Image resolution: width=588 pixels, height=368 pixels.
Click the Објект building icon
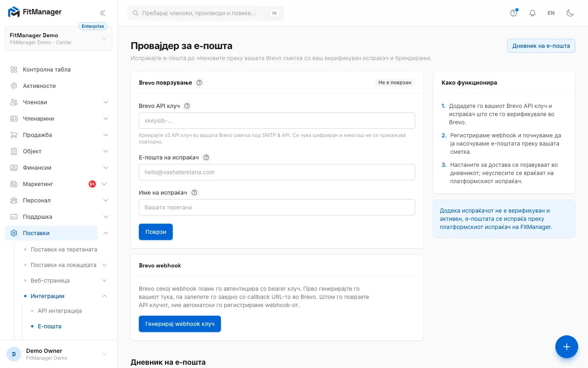[14, 151]
